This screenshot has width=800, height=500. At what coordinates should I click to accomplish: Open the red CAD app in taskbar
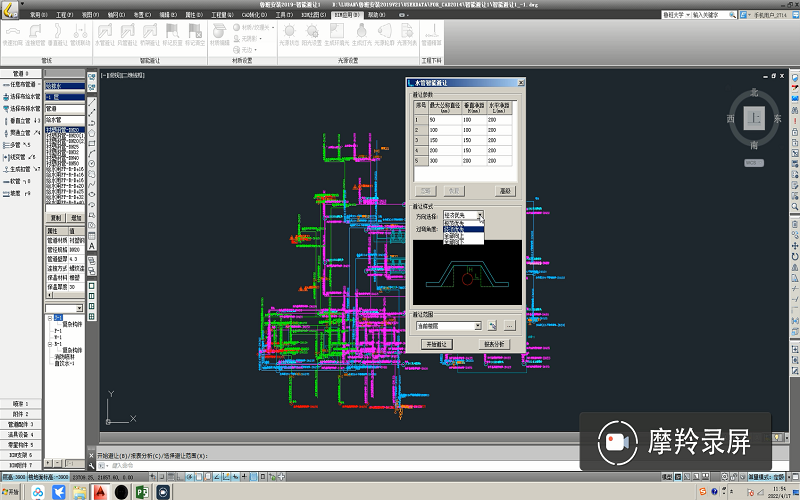pos(101,492)
